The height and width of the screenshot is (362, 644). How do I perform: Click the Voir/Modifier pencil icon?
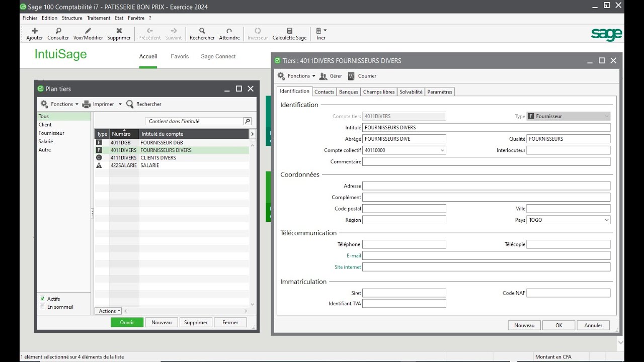(88, 31)
